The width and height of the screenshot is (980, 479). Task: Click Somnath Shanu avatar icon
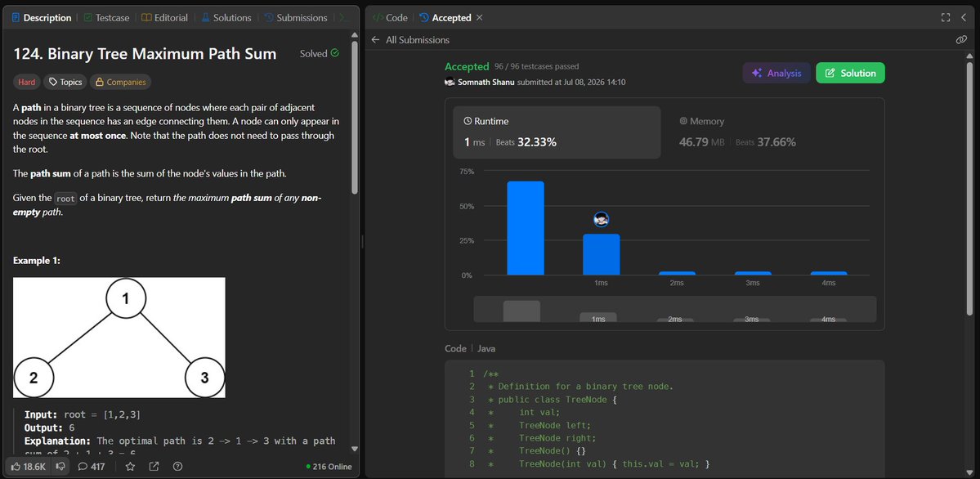[x=450, y=82]
